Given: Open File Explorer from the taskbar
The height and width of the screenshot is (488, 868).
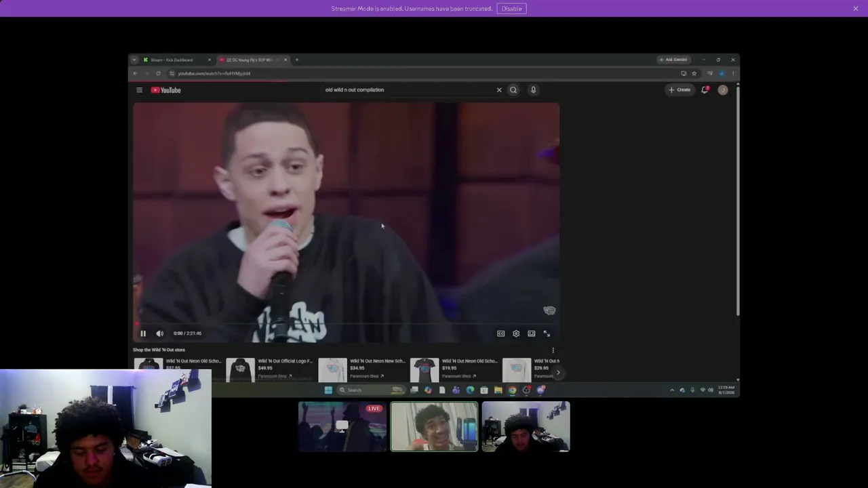Looking at the screenshot, I should (x=498, y=390).
